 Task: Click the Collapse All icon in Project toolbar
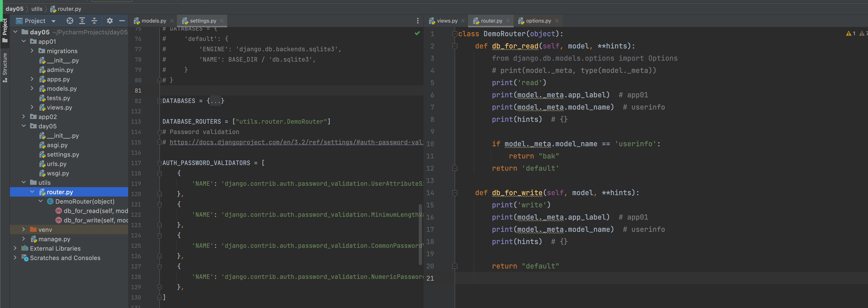click(x=94, y=21)
